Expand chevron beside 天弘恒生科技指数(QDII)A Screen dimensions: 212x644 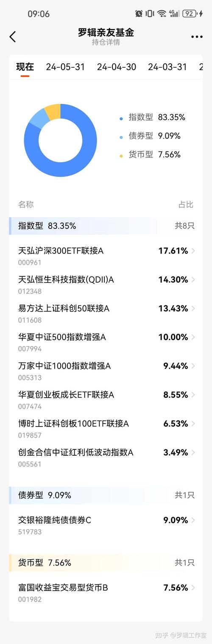(x=193, y=279)
